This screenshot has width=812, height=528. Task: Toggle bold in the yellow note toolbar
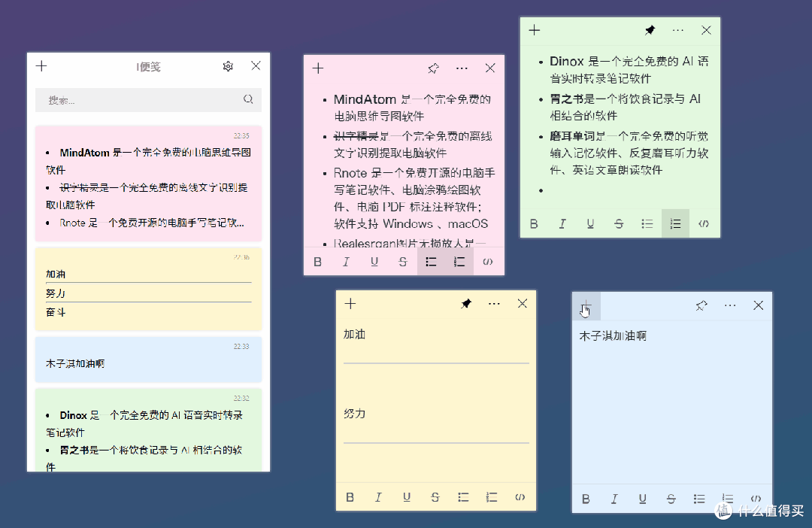point(350,497)
